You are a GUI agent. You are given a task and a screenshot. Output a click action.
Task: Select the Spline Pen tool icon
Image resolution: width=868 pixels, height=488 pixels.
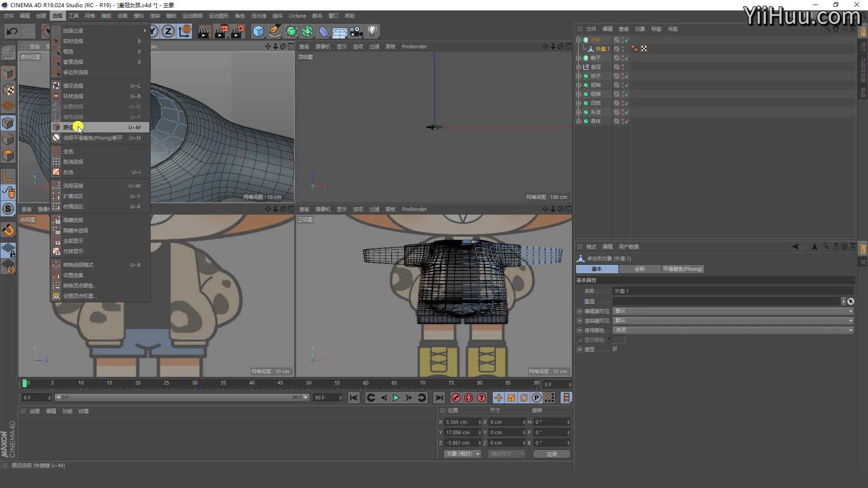[x=275, y=31]
